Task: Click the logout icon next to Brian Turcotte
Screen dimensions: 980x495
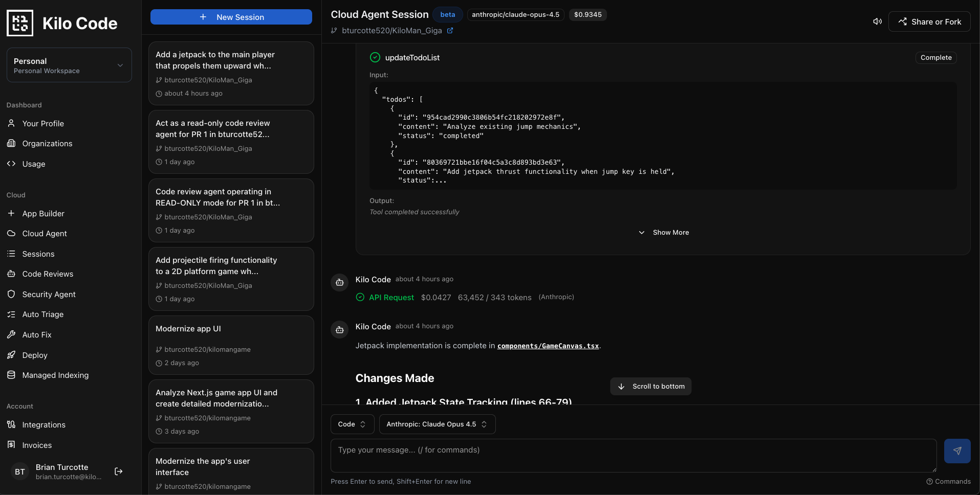Action: click(118, 471)
